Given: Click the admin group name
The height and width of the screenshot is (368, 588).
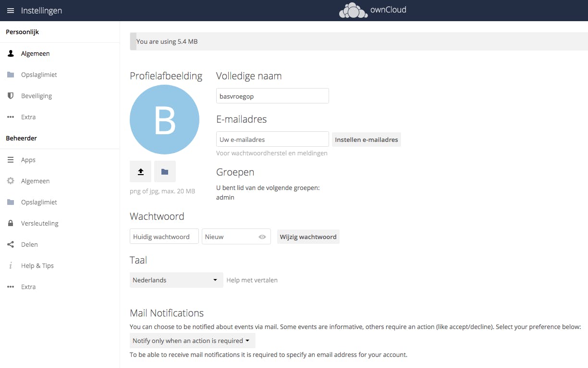Looking at the screenshot, I should (225, 197).
